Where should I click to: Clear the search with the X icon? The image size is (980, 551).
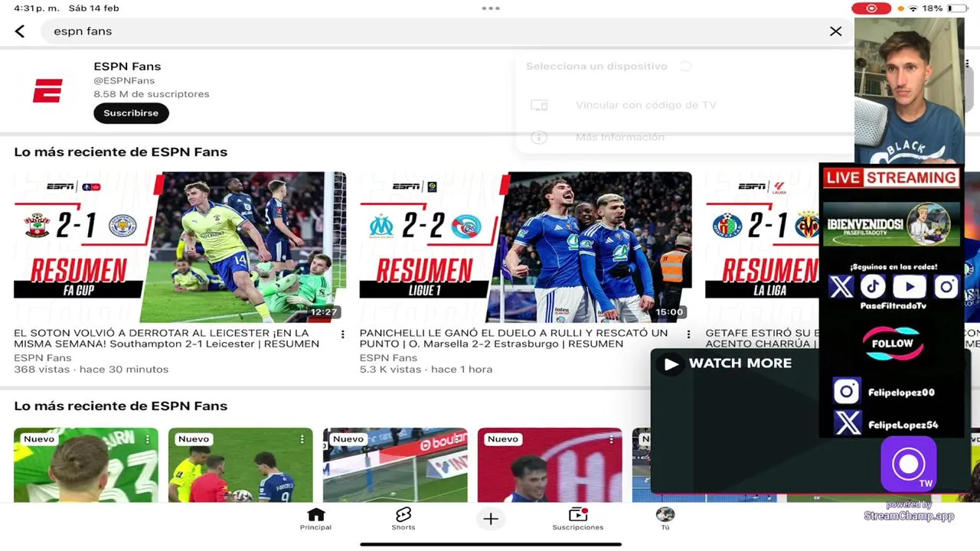835,31
